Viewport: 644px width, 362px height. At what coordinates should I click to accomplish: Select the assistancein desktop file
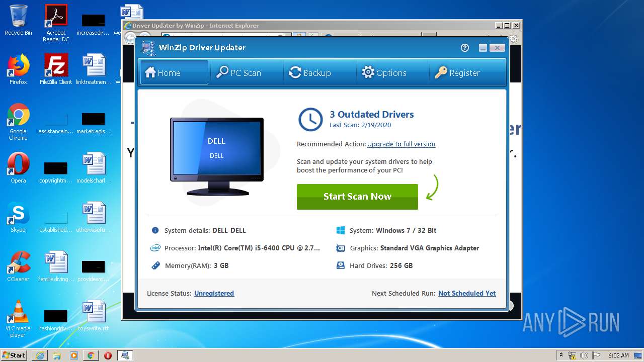(56, 122)
